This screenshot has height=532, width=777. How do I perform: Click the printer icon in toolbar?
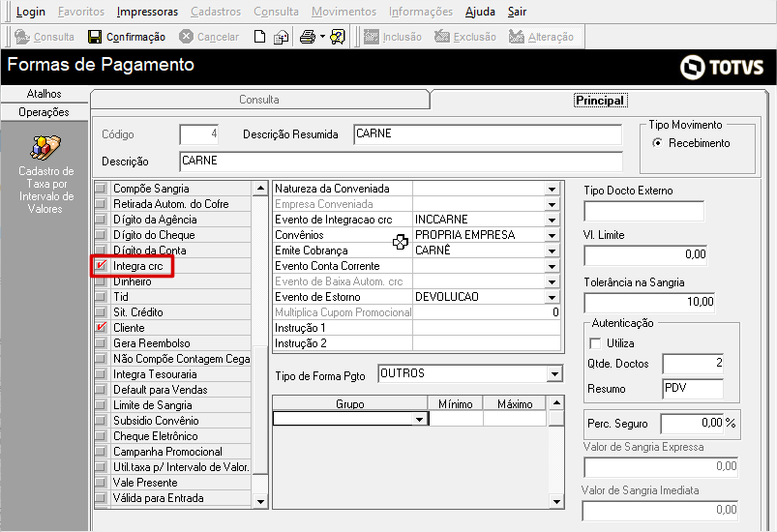[308, 37]
